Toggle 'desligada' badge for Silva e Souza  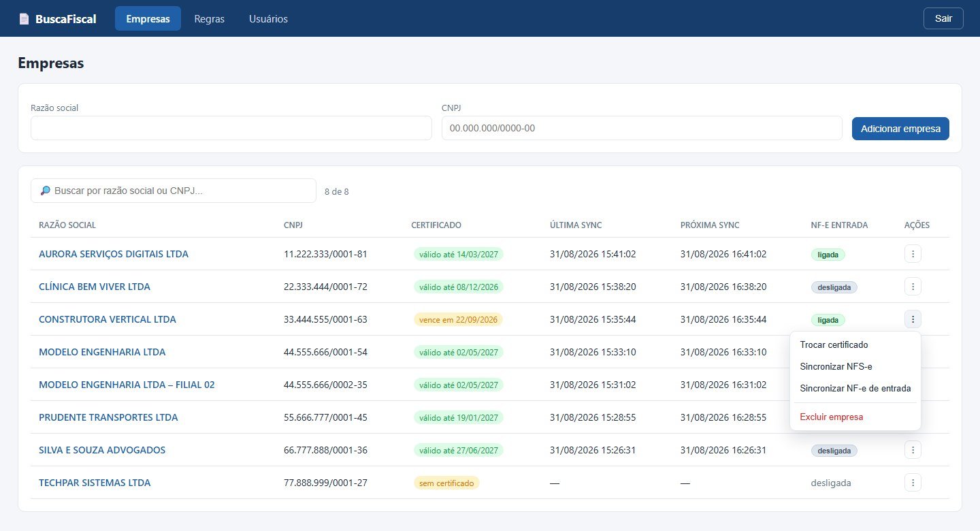pyautogui.click(x=834, y=451)
